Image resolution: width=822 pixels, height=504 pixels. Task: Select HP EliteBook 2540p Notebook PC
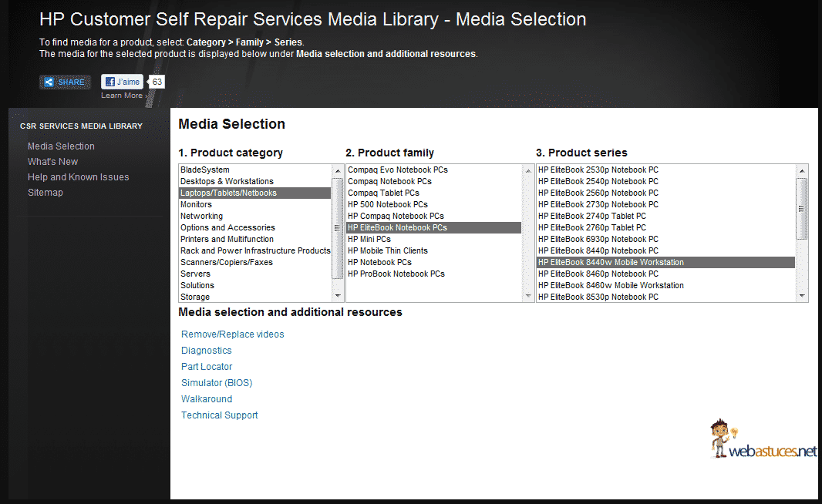coord(665,181)
